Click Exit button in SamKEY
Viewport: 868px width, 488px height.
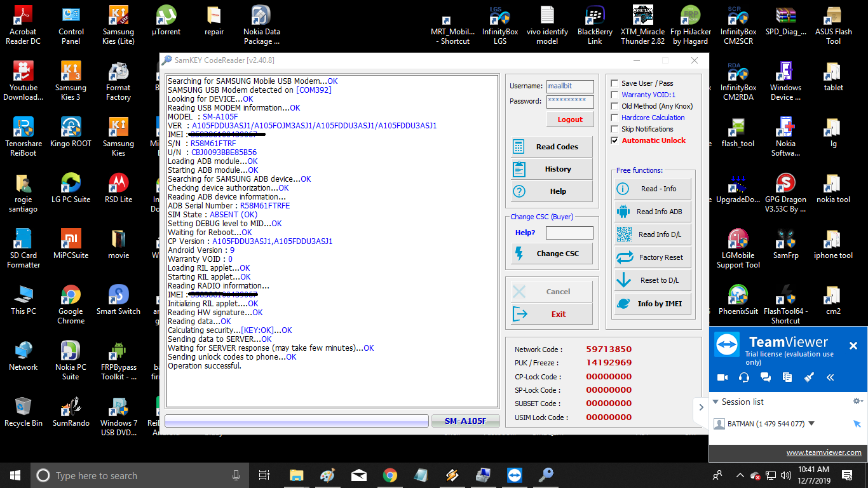552,314
